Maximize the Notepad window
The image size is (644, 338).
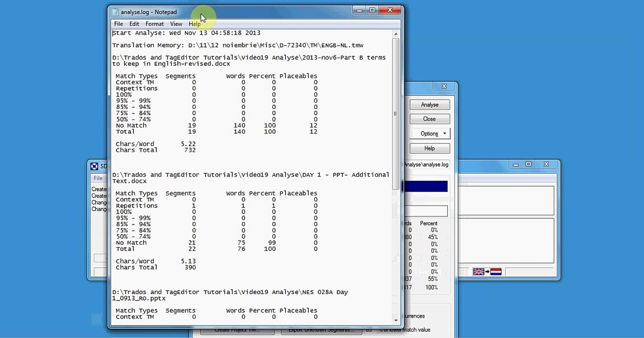point(372,9)
